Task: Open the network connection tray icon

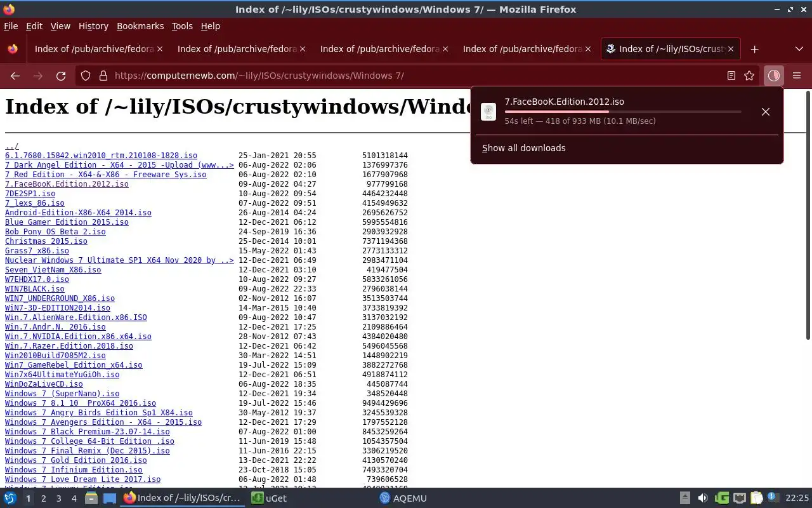Action: (739, 498)
